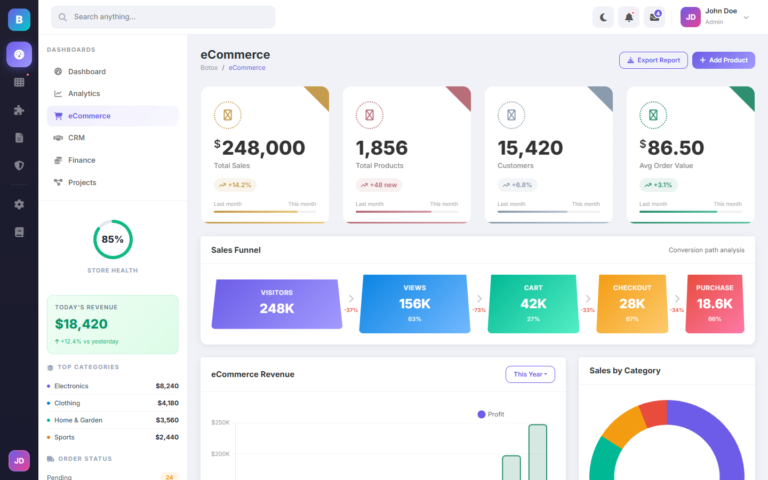Image resolution: width=768 pixels, height=480 pixels.
Task: Click the Total Sales card icon
Action: pyautogui.click(x=227, y=115)
